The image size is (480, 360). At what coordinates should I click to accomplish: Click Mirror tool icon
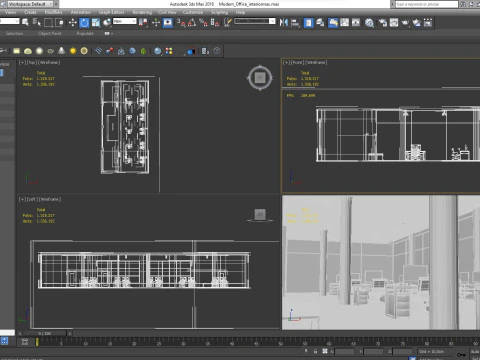[x=284, y=22]
